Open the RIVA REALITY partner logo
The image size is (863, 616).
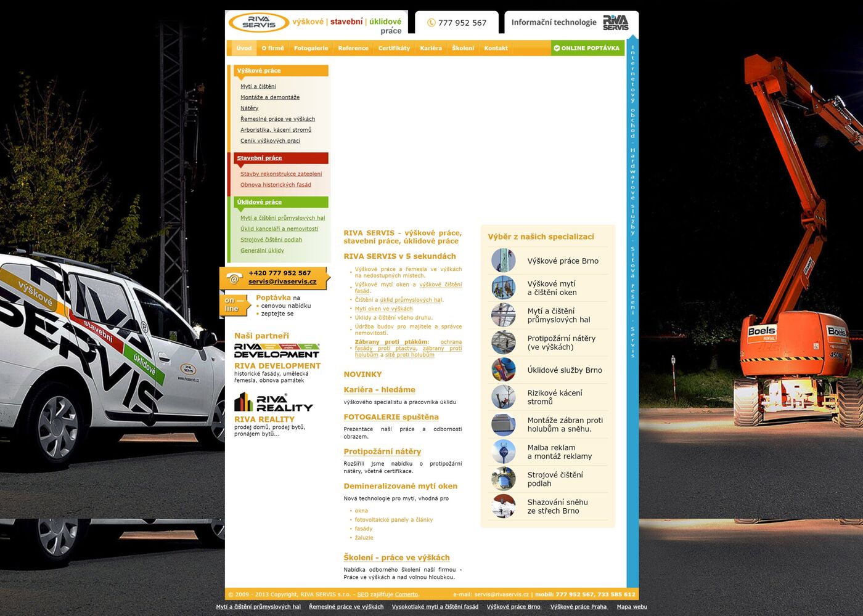click(x=274, y=402)
